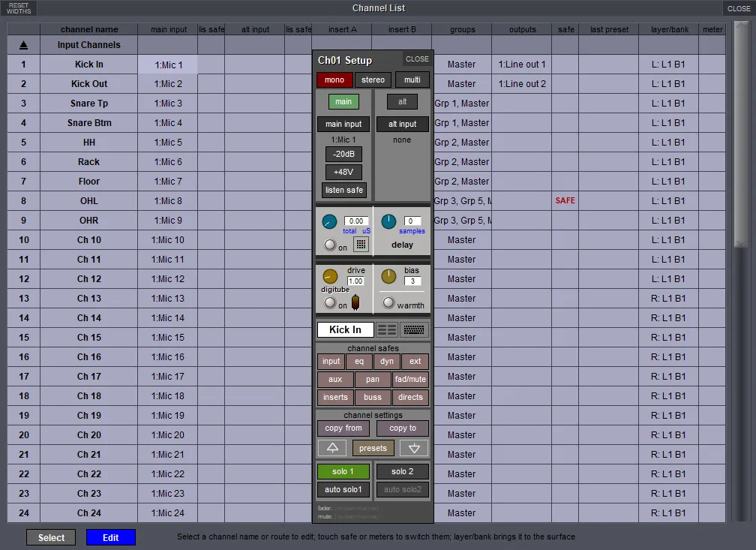Toggle listen safe in Ch01 Setup
Image resolution: width=756 pixels, height=550 pixels.
[x=343, y=190]
